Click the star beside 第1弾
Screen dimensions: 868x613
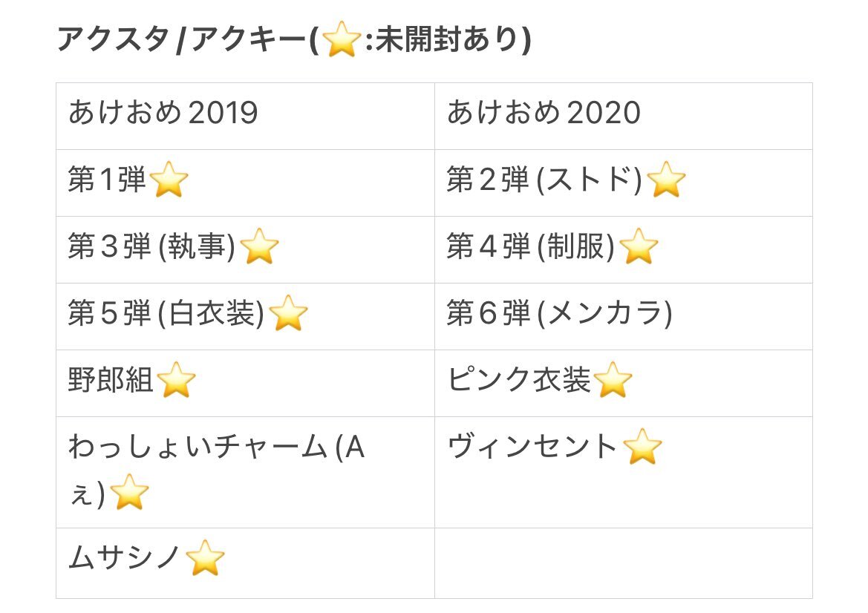[169, 180]
